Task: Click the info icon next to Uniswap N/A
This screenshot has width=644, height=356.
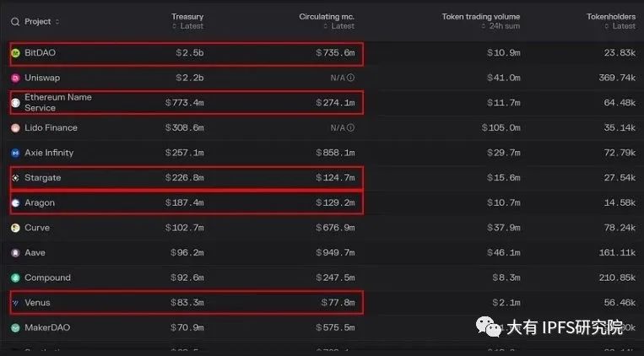Action: pyautogui.click(x=350, y=78)
